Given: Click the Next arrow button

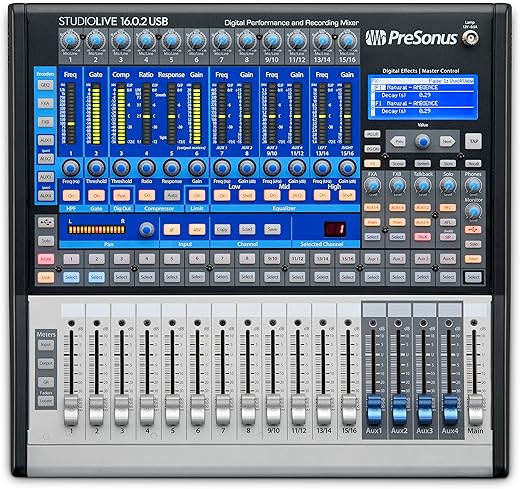Looking at the screenshot, I should pyautogui.click(x=447, y=141).
